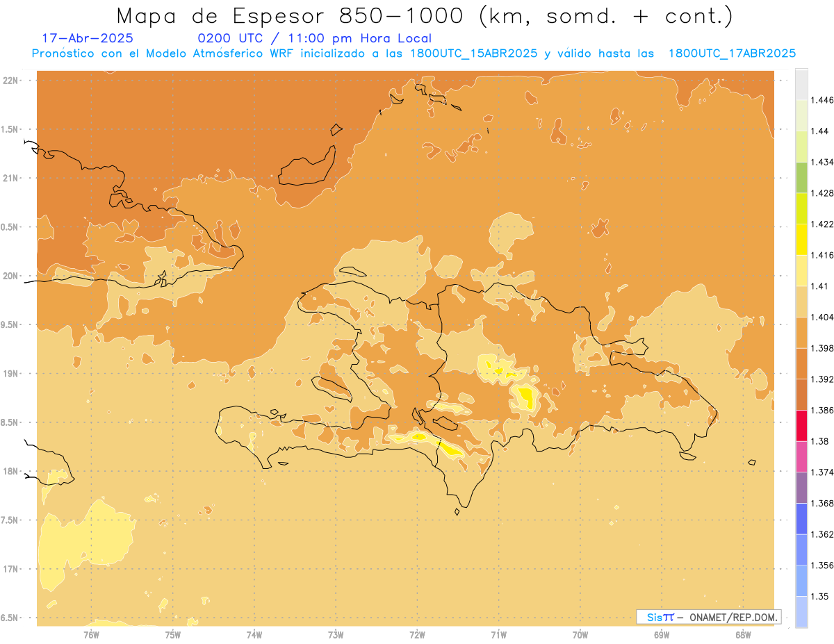Click the '74W' longitude label
This screenshot has height=644, width=834.
[254, 635]
